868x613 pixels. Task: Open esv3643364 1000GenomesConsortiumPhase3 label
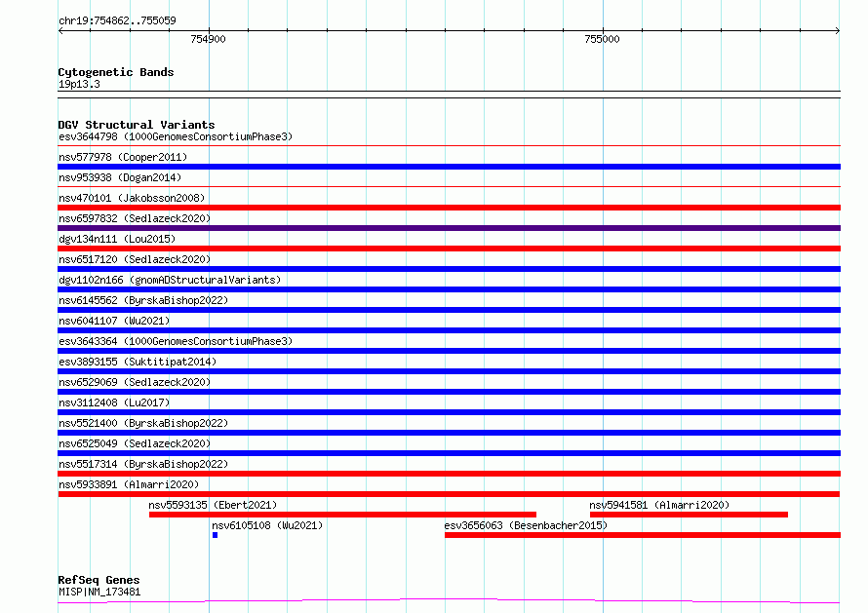coord(176,341)
